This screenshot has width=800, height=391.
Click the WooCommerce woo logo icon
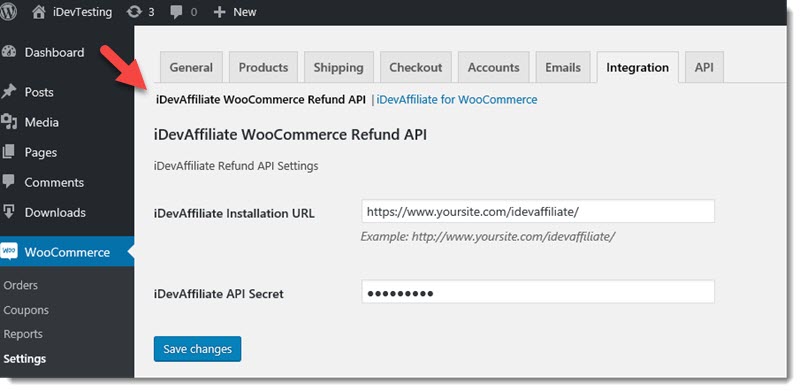(9, 252)
